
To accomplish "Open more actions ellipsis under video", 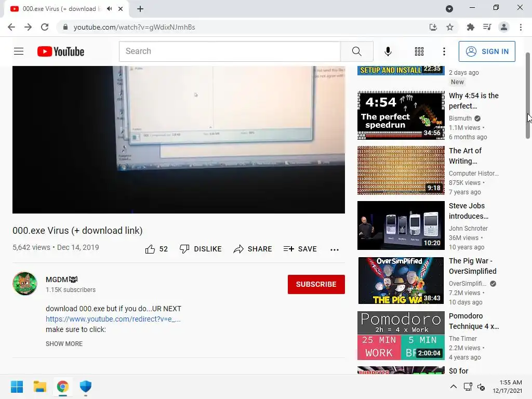I will click(335, 250).
